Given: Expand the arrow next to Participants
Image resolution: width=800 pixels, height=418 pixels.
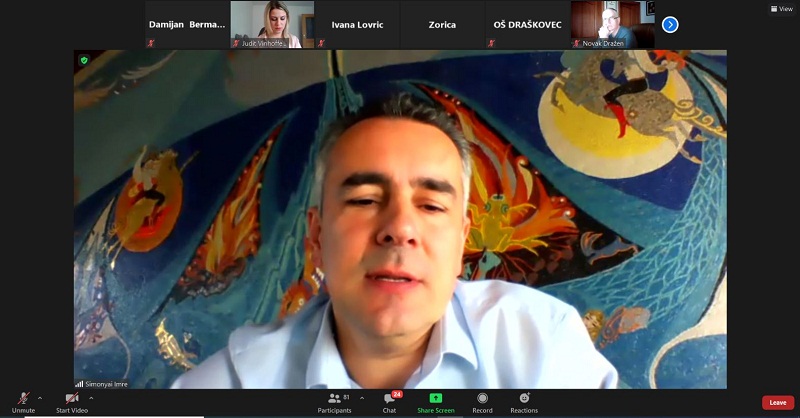Looking at the screenshot, I should tap(361, 397).
